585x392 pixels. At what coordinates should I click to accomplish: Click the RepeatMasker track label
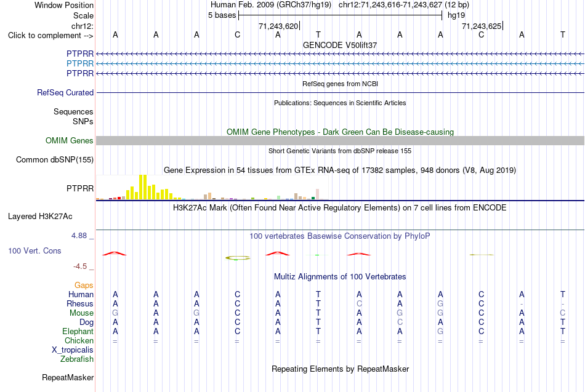point(68,377)
